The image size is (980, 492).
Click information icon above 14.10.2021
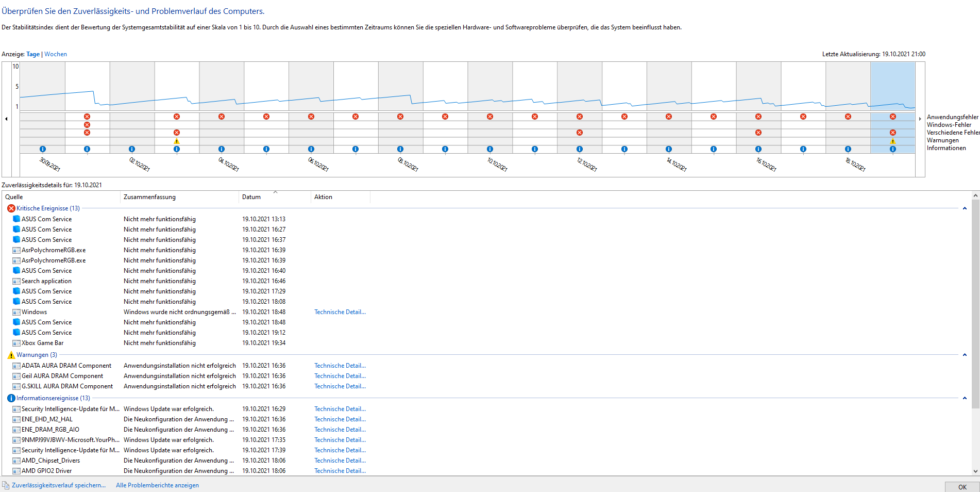(x=669, y=149)
